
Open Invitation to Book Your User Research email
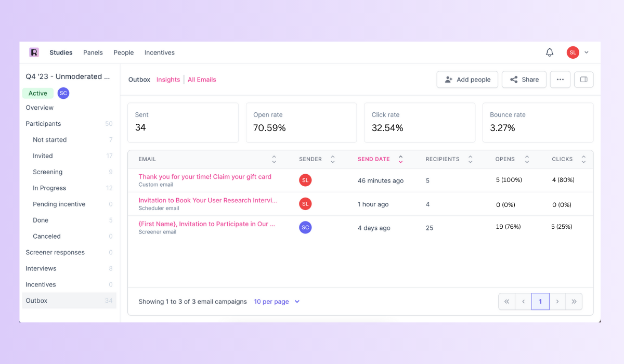pyautogui.click(x=207, y=200)
